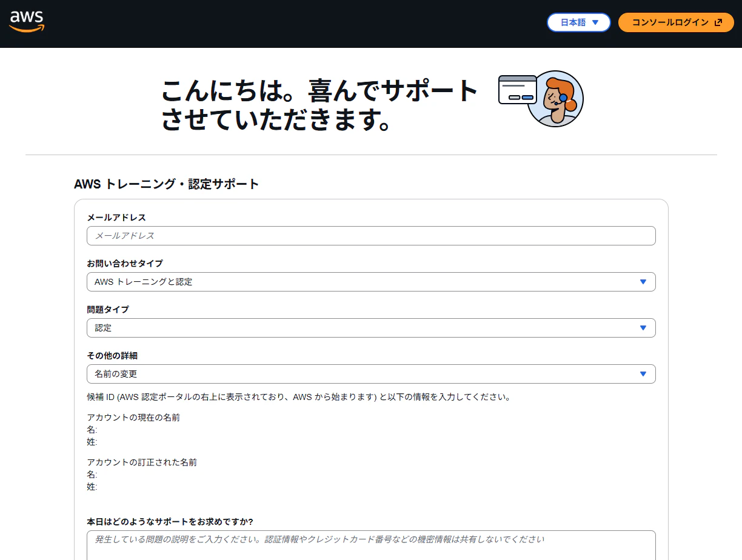
Task: Click the AWS トレーニング・認定サポート heading
Action: coord(167,184)
